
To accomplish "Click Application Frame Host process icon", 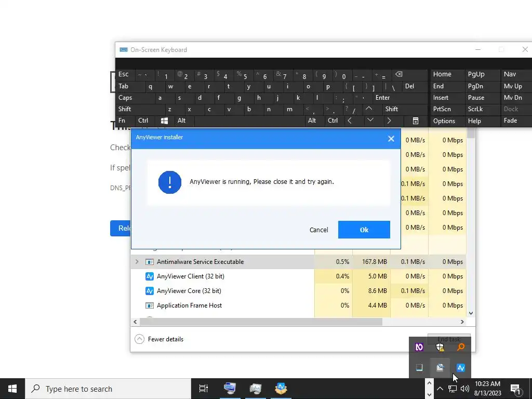I will (149, 305).
